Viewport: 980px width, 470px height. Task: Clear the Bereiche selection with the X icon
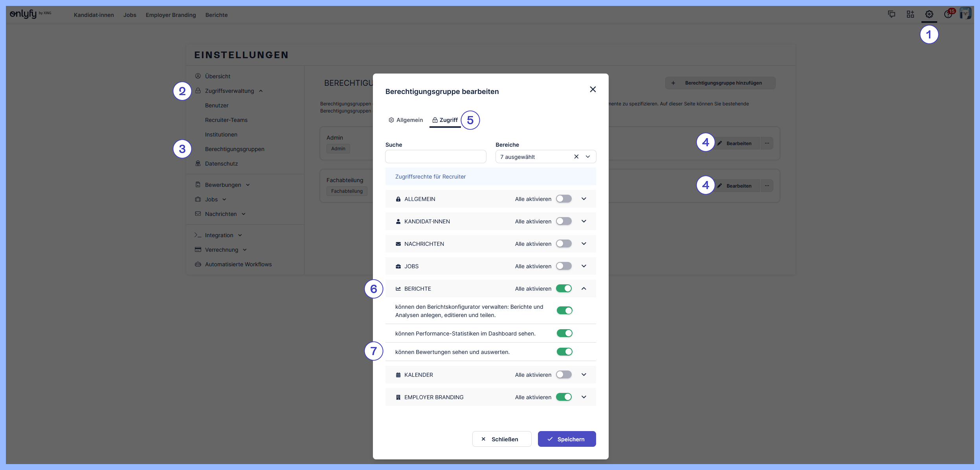[x=576, y=157]
